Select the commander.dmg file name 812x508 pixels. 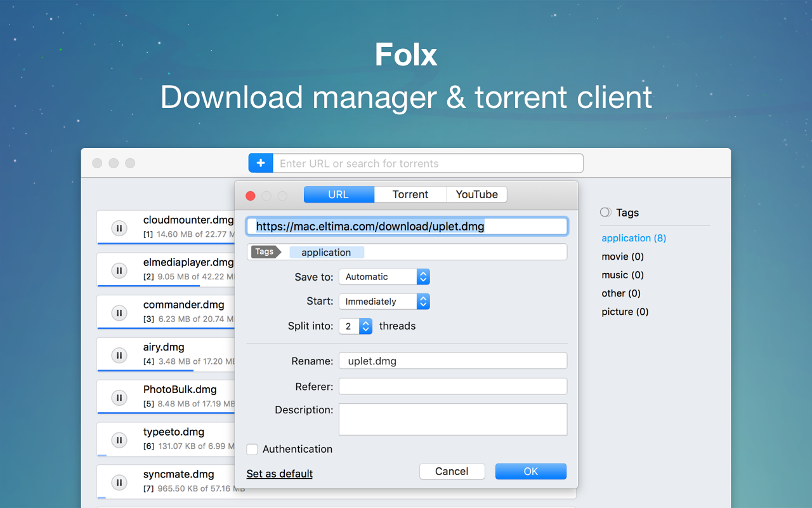tap(184, 305)
